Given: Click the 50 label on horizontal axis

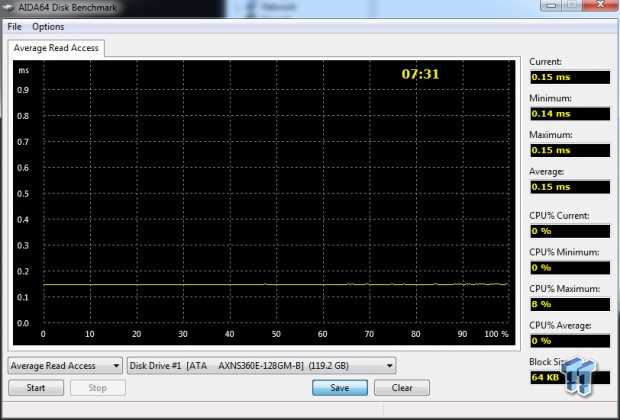Looking at the screenshot, I should [276, 334].
